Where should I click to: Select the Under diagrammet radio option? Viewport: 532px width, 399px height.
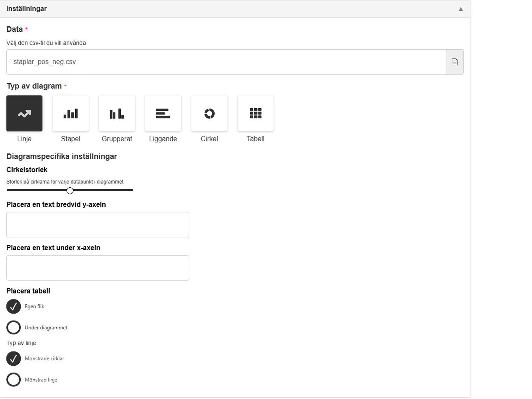click(x=14, y=328)
